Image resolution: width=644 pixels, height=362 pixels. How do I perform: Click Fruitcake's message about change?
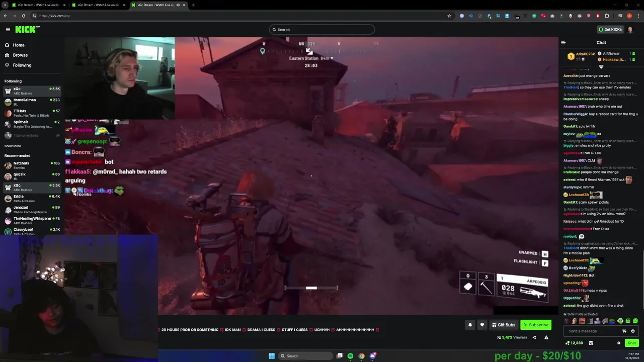point(591,172)
